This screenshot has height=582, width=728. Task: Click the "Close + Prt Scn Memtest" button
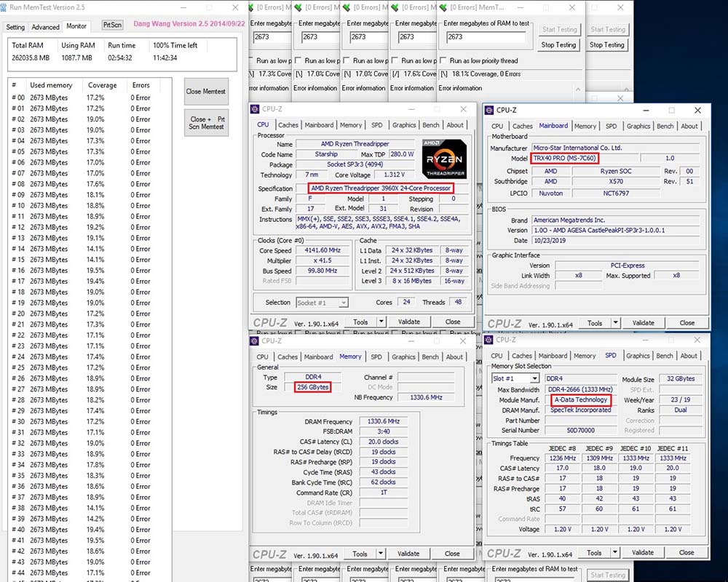206,123
